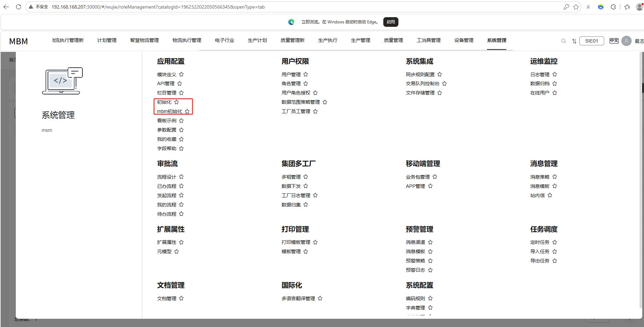This screenshot has width=644, height=327.
Task: Star the 多租管理 entry
Action: 306,177
